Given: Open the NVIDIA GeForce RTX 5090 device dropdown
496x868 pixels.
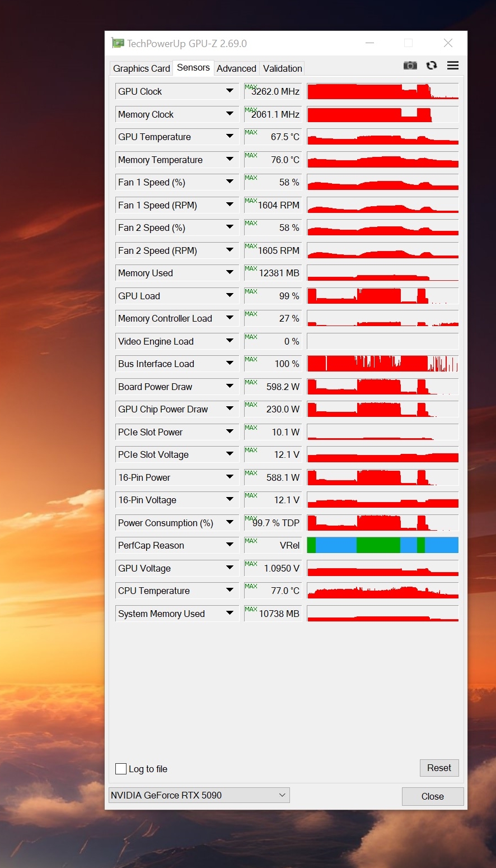Looking at the screenshot, I should pyautogui.click(x=199, y=795).
